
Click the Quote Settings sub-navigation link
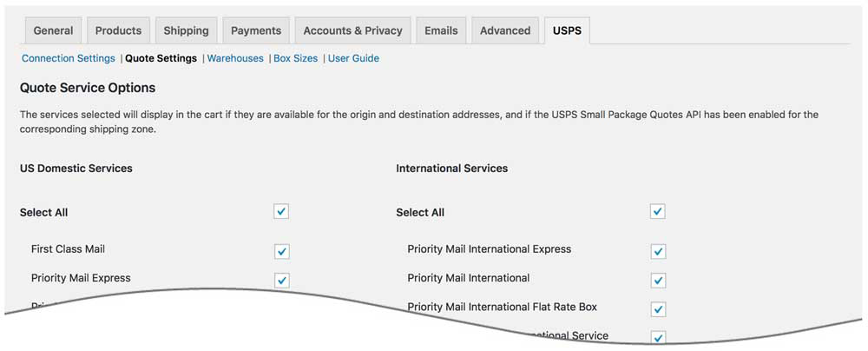(x=161, y=58)
